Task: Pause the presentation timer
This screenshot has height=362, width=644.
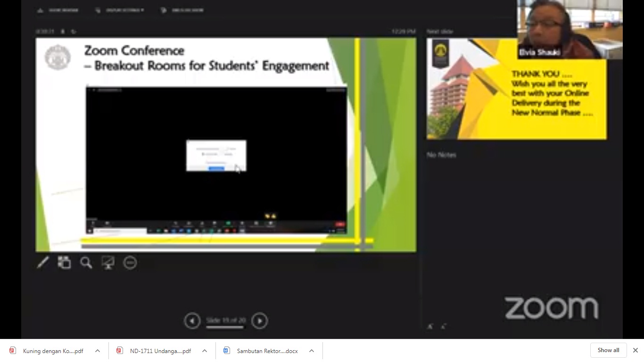Action: (x=64, y=32)
